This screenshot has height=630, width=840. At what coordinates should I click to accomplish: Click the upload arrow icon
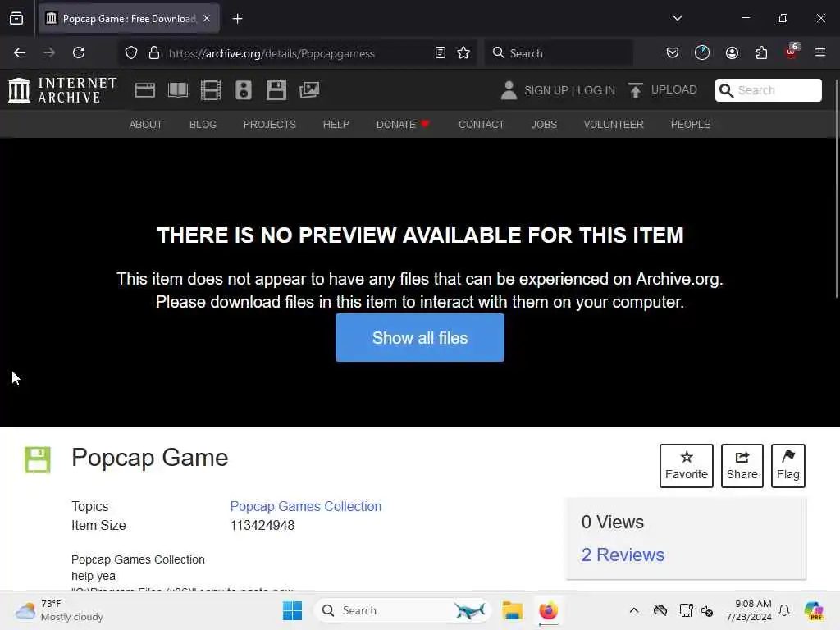(636, 90)
